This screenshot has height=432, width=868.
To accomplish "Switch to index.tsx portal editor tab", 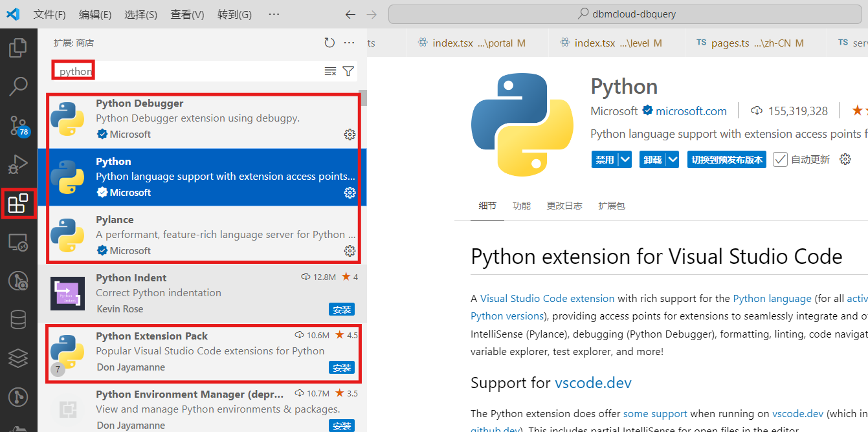I will click(476, 43).
